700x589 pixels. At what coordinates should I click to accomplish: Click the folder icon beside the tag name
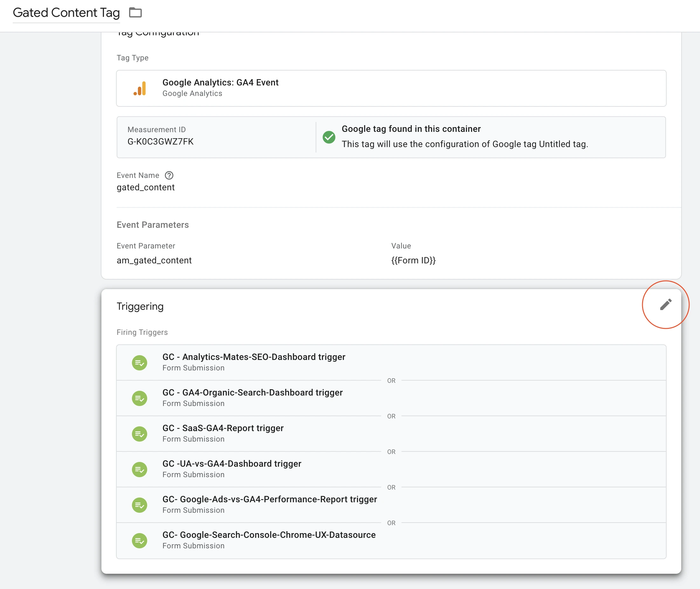pos(135,13)
